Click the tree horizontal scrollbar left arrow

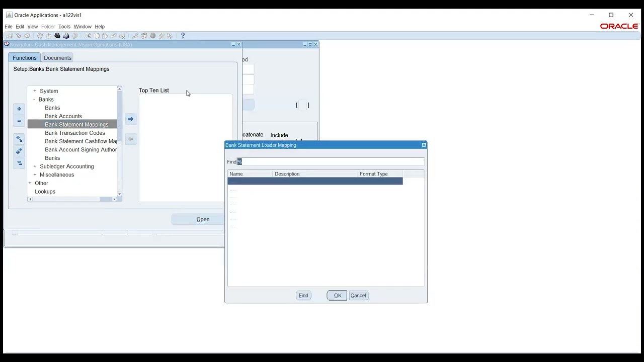[x=30, y=200]
